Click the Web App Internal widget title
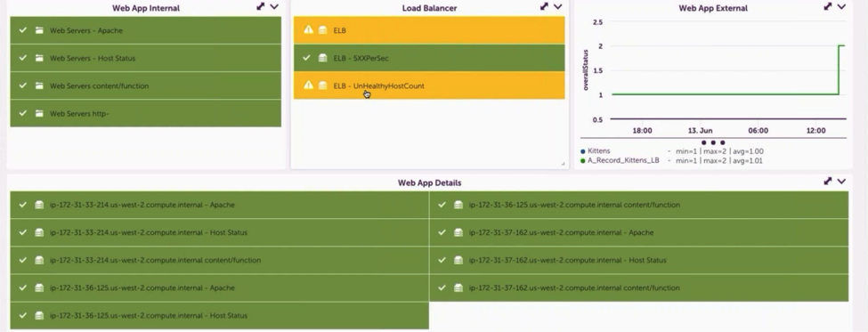 (146, 8)
